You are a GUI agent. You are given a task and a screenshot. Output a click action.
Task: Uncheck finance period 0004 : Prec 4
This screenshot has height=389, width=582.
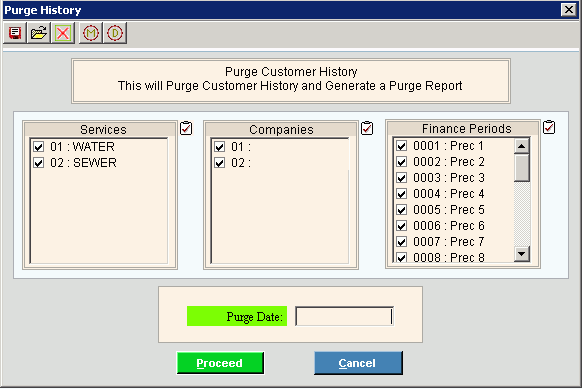(x=402, y=193)
